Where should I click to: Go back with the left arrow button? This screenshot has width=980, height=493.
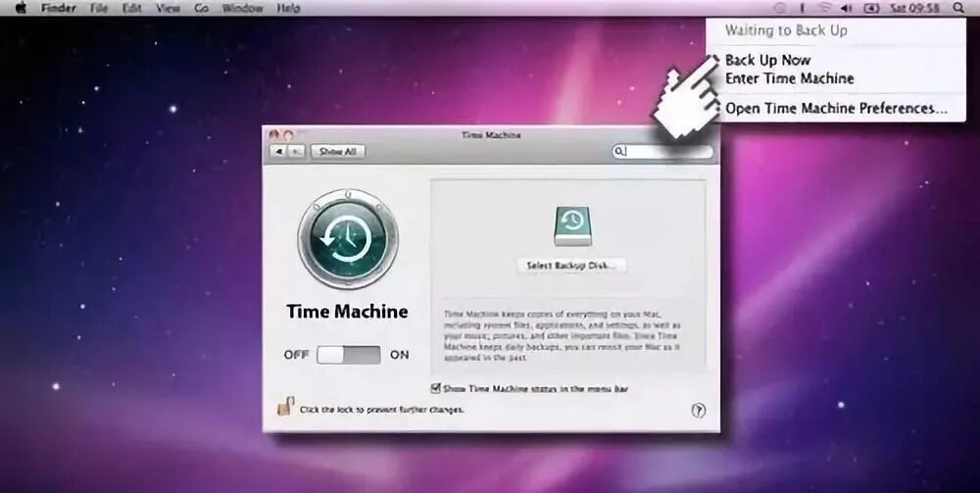click(x=278, y=152)
